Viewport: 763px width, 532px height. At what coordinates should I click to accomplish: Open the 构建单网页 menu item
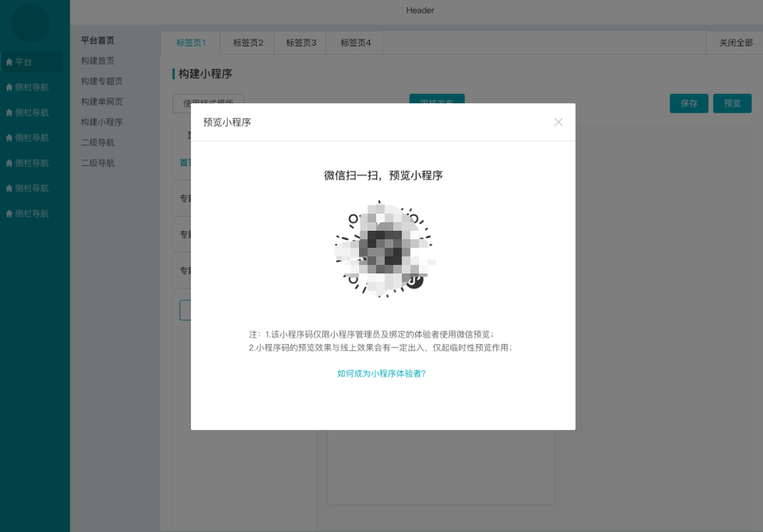(x=102, y=102)
